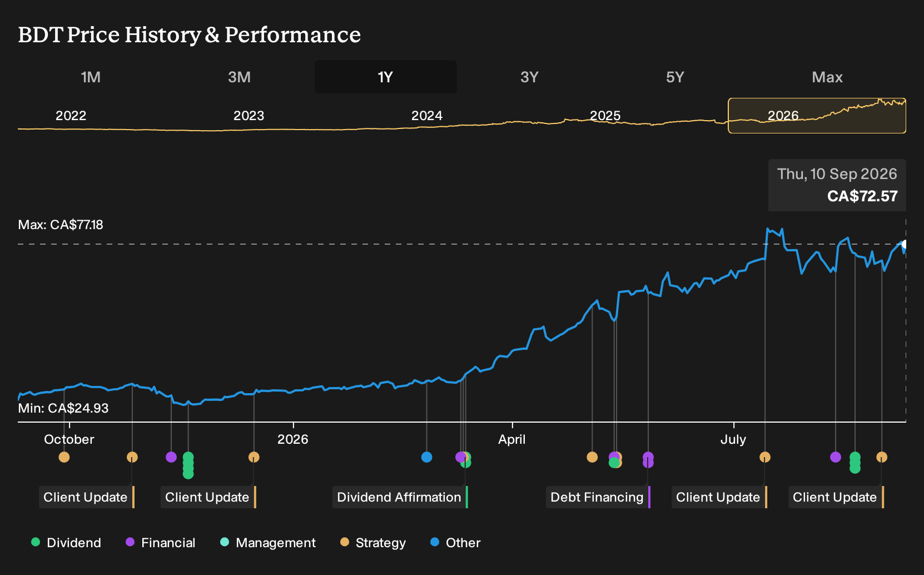924x575 pixels.
Task: Click the July axis label
Action: click(x=733, y=439)
